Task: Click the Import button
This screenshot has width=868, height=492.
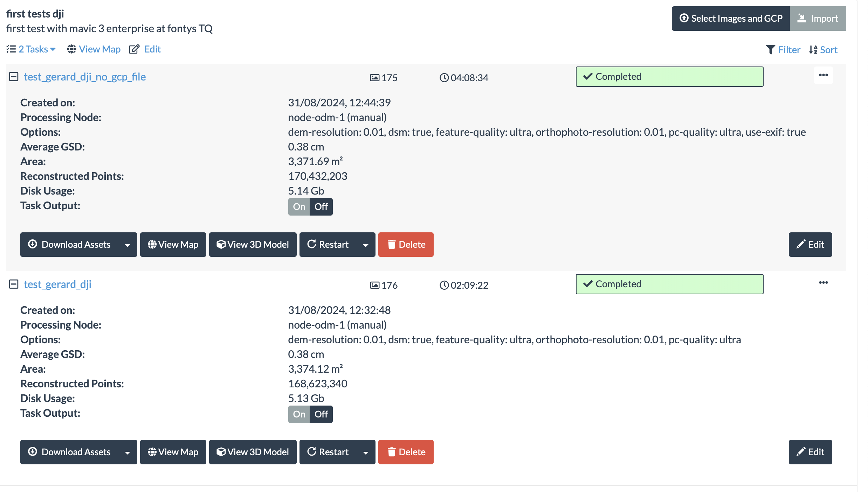Action: pyautogui.click(x=818, y=19)
